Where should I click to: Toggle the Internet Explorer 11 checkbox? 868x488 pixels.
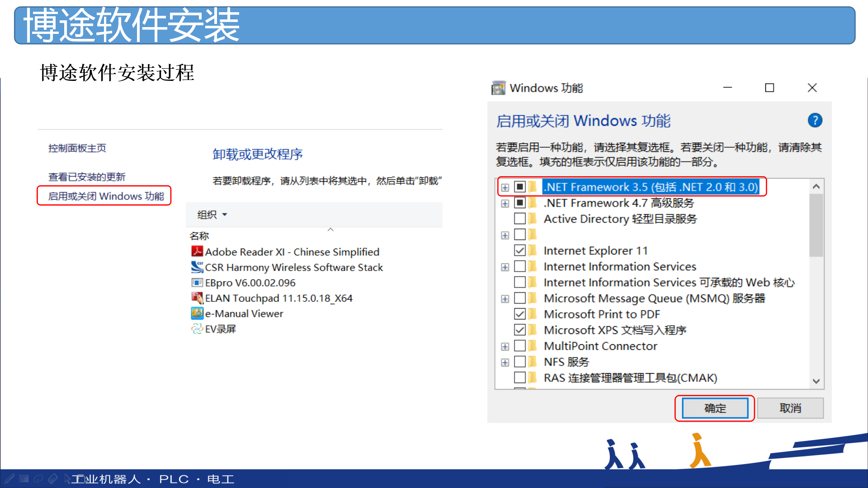point(520,250)
